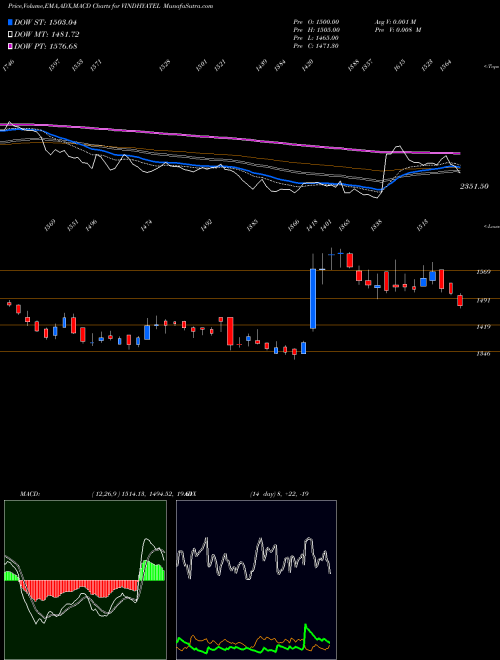The height and width of the screenshot is (660, 500).
Task: Click the 2351.50 value beside EMA lines
Action: tap(474, 186)
